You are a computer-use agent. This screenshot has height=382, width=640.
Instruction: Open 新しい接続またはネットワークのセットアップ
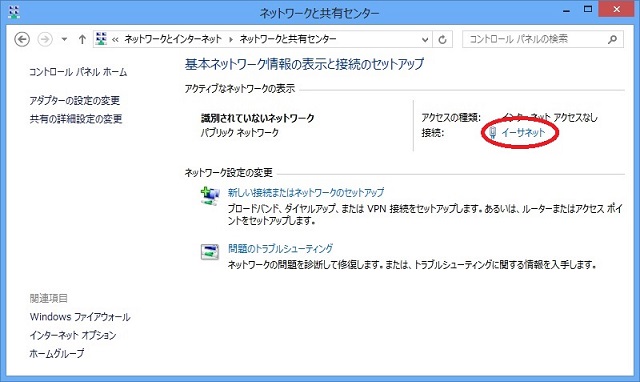point(306,192)
